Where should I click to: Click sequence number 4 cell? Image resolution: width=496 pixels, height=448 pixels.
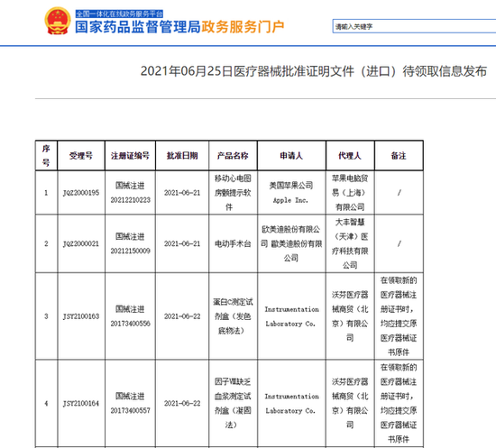click(46, 403)
